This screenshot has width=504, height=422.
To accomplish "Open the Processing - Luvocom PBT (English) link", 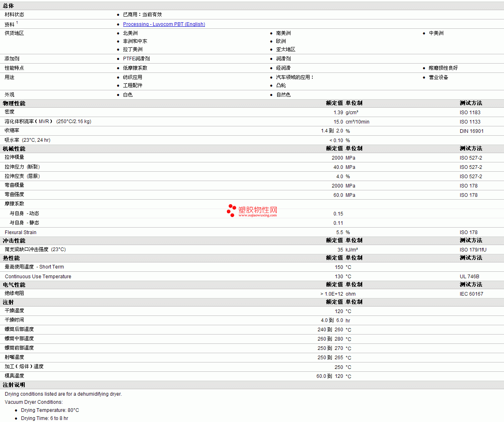I will point(164,24).
